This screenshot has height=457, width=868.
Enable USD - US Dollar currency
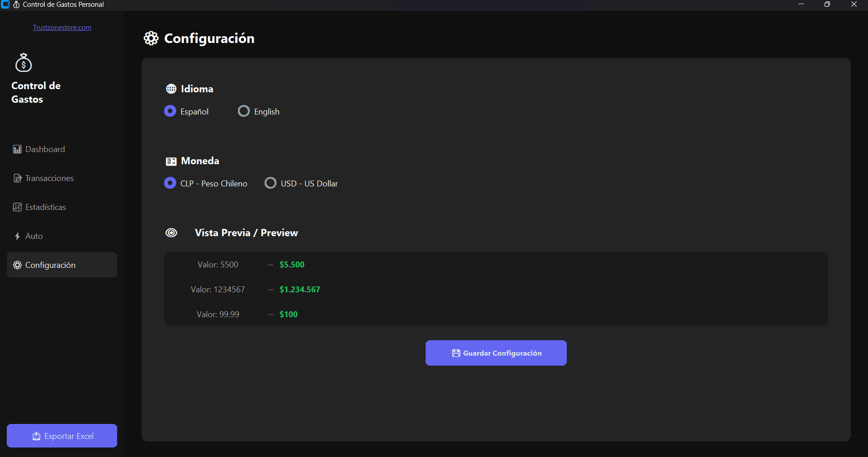270,183
